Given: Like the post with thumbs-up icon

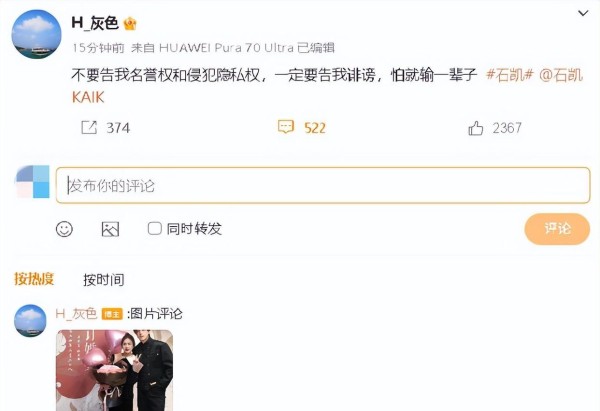Looking at the screenshot, I should (x=476, y=128).
